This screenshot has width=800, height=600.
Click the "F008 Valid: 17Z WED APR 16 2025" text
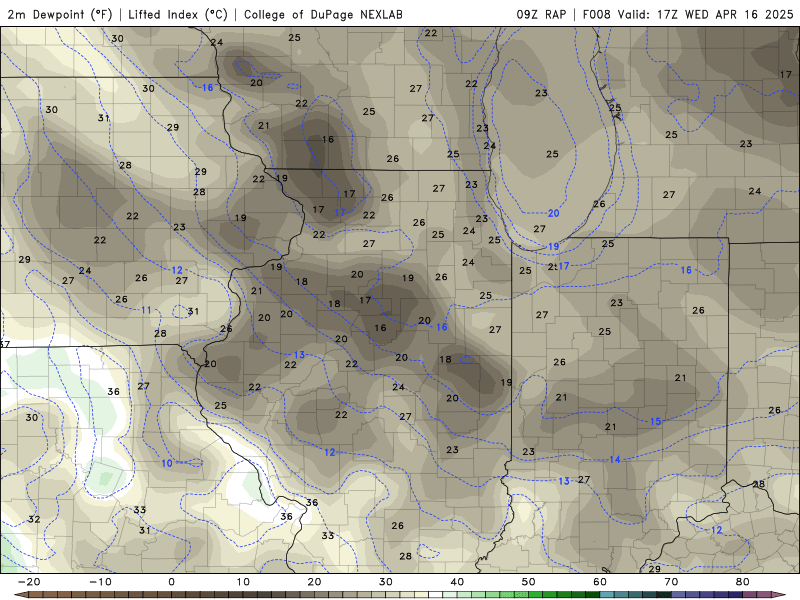688,14
